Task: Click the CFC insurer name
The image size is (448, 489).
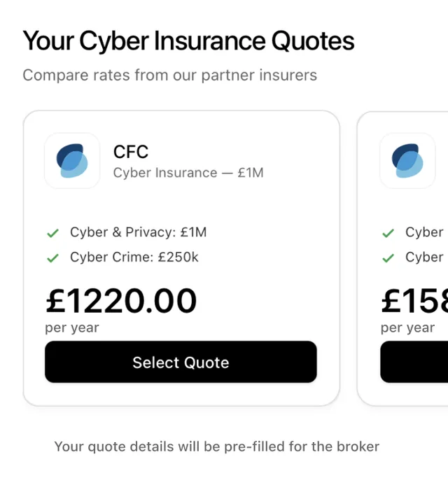Action: pyautogui.click(x=131, y=152)
